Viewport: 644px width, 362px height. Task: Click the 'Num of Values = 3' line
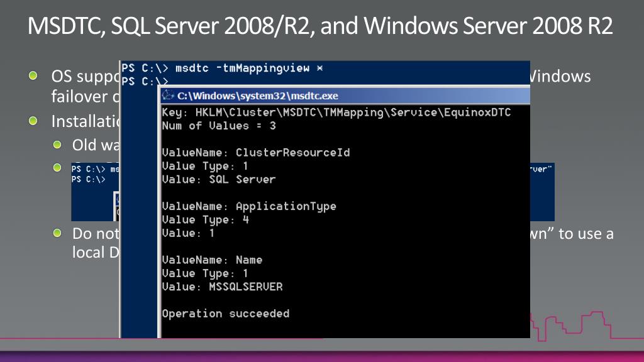click(219, 126)
